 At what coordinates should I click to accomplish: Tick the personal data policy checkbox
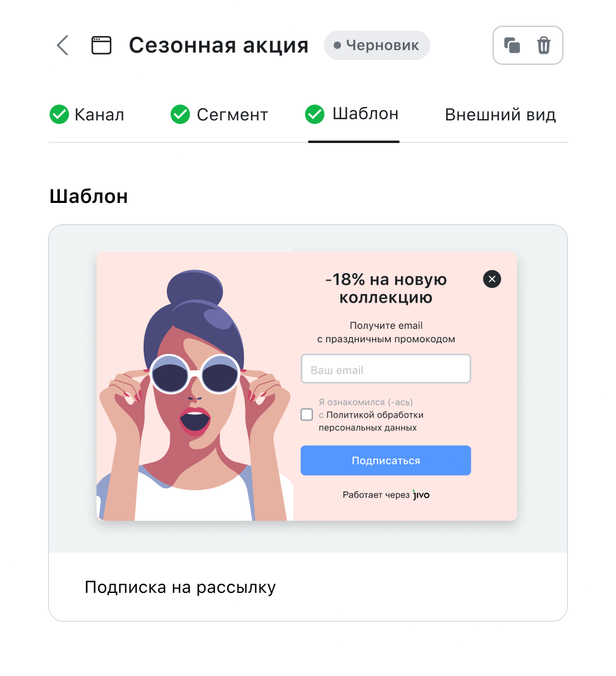coord(307,415)
